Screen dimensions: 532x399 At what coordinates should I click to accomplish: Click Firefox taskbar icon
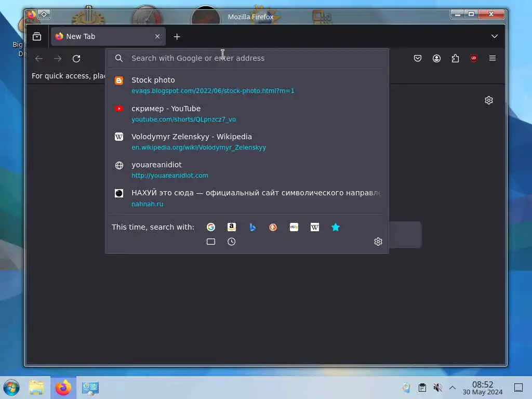pyautogui.click(x=63, y=388)
